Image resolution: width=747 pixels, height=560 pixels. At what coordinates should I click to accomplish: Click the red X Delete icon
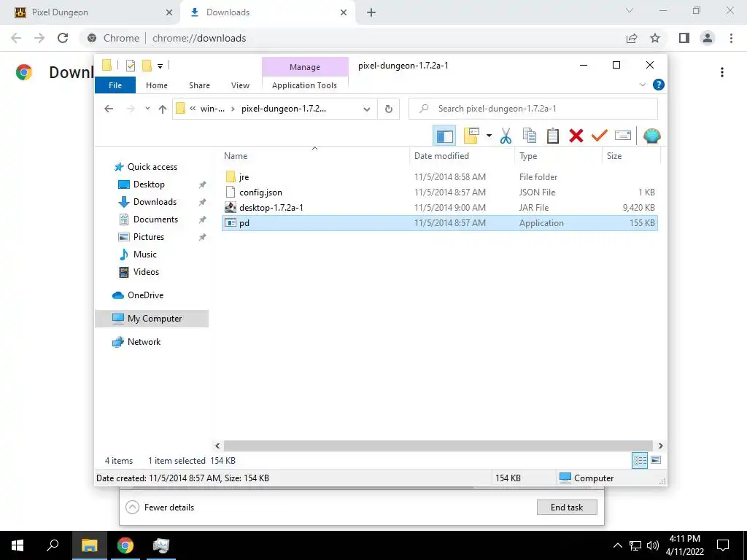[576, 136]
